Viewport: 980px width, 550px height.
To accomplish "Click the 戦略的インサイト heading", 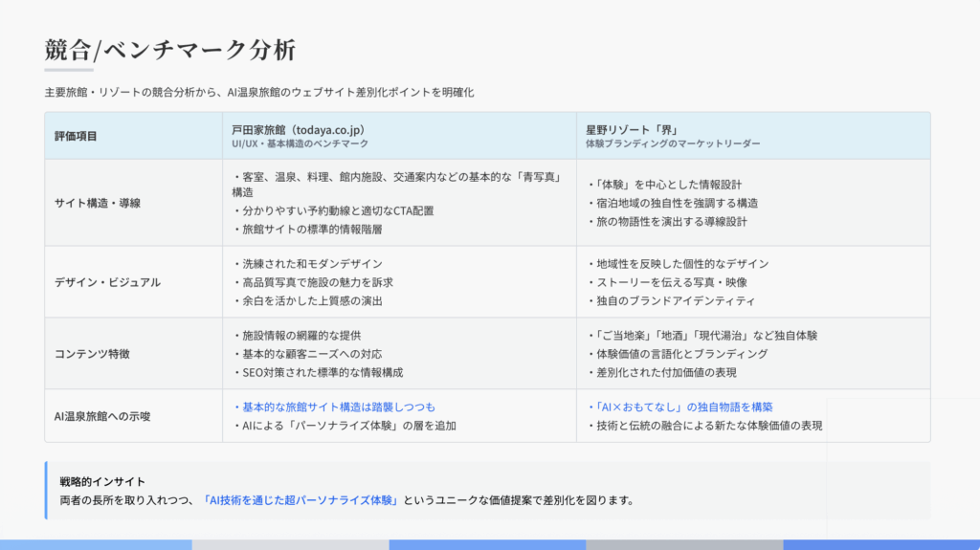I will [102, 481].
